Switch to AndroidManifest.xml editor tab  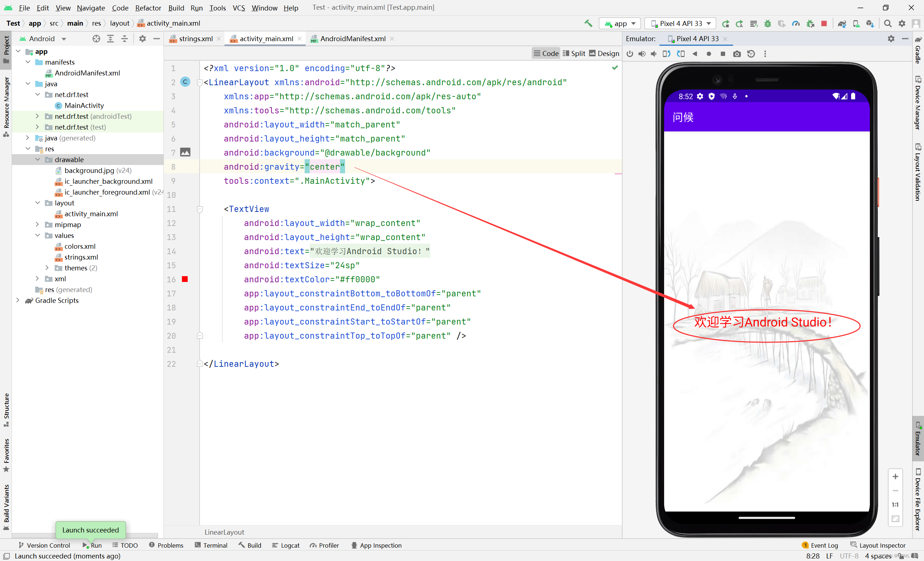[x=353, y=39]
